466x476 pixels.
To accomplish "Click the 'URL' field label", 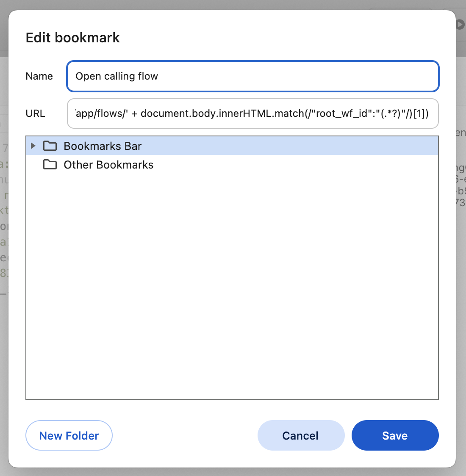I will pos(35,113).
